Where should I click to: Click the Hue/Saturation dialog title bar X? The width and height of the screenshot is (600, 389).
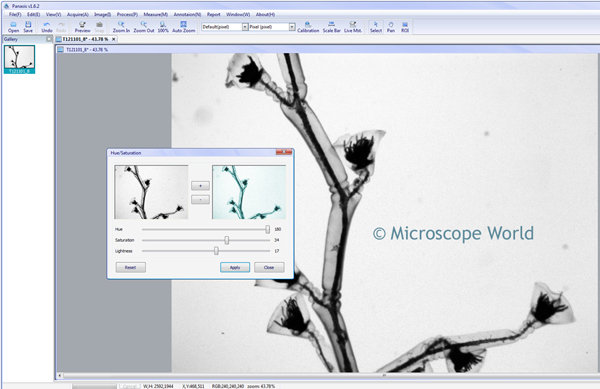point(284,152)
